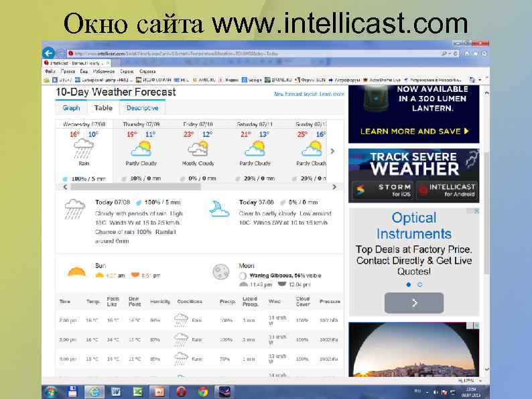
Task: Open the Action Center flag icon
Action: click(x=444, y=392)
